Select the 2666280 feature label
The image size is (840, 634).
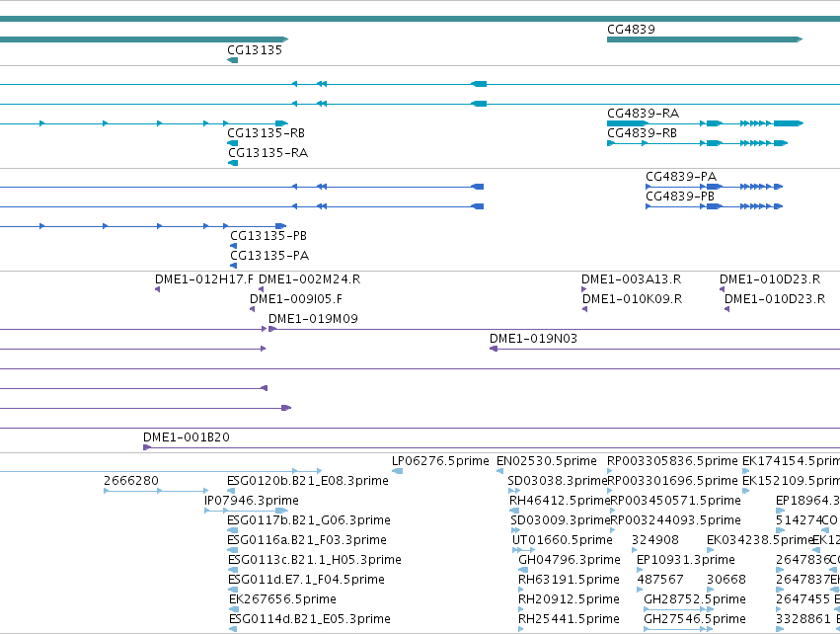coord(131,481)
